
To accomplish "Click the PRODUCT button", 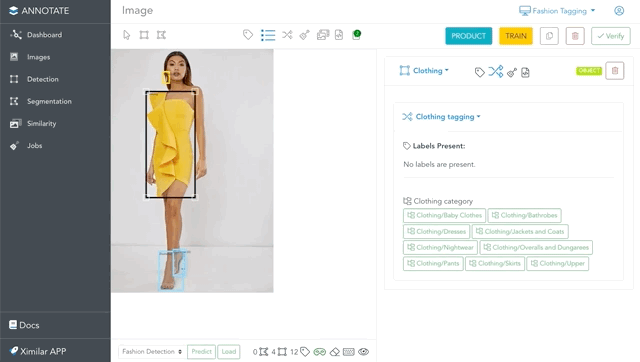I will pyautogui.click(x=469, y=36).
